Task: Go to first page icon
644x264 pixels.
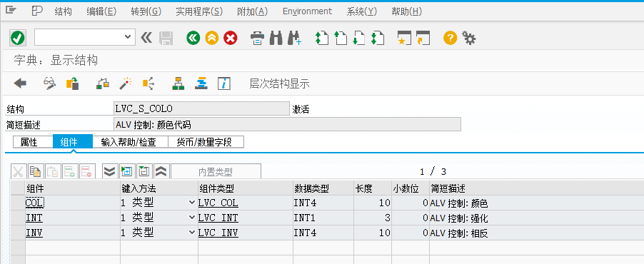Action: (321, 39)
